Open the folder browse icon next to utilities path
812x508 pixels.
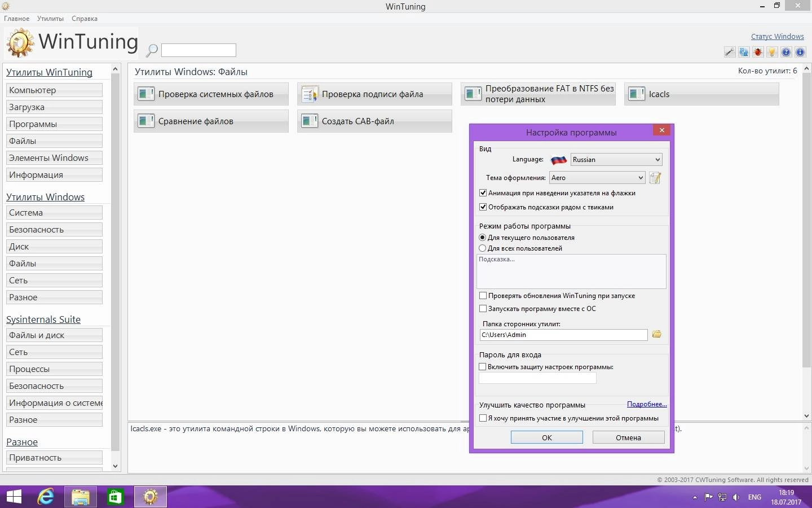click(x=656, y=334)
